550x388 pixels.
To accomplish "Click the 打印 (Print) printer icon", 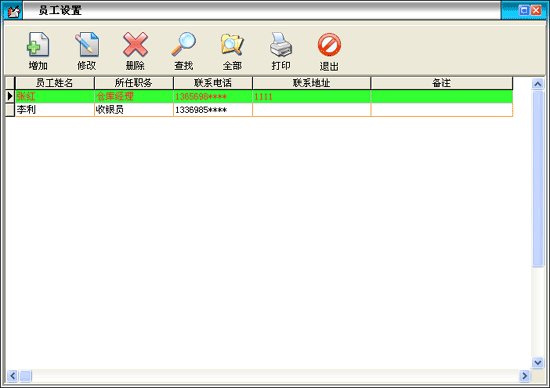I will pyautogui.click(x=281, y=45).
